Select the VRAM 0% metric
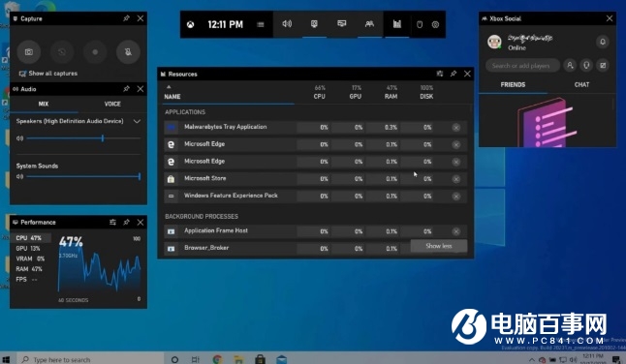This screenshot has width=626, height=364. [x=31, y=258]
